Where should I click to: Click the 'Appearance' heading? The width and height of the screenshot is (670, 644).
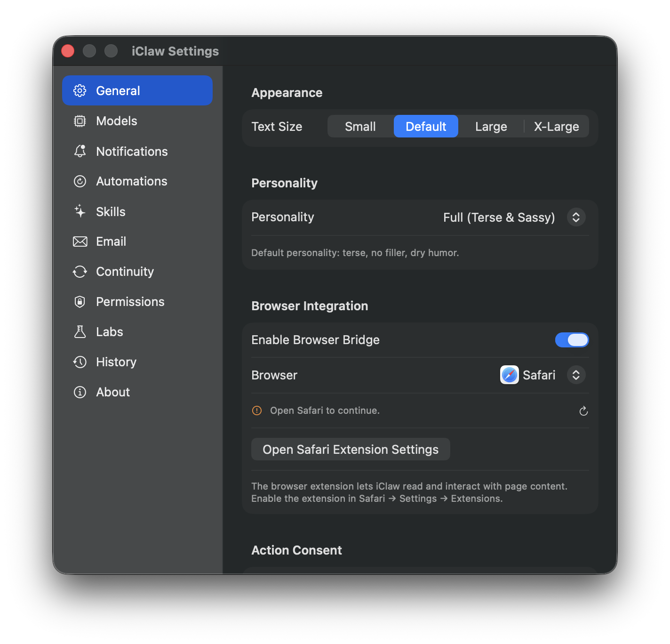click(287, 93)
